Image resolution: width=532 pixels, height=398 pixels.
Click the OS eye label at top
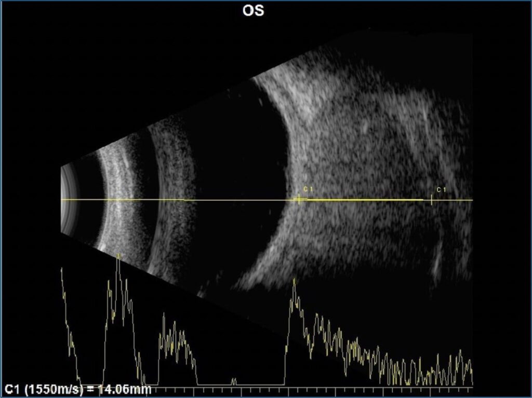click(x=253, y=10)
